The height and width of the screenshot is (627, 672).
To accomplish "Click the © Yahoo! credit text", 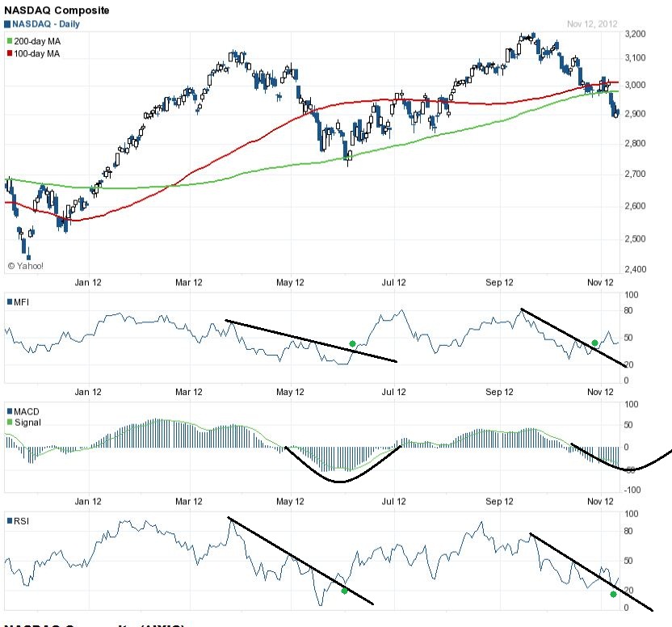I will (25, 265).
